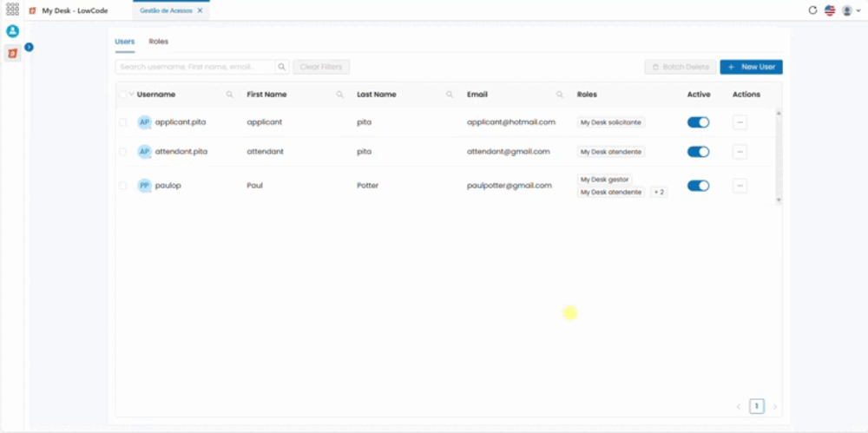Viewport: 868px width, 433px height.
Task: Filter by First Name column search icon
Action: coord(340,95)
